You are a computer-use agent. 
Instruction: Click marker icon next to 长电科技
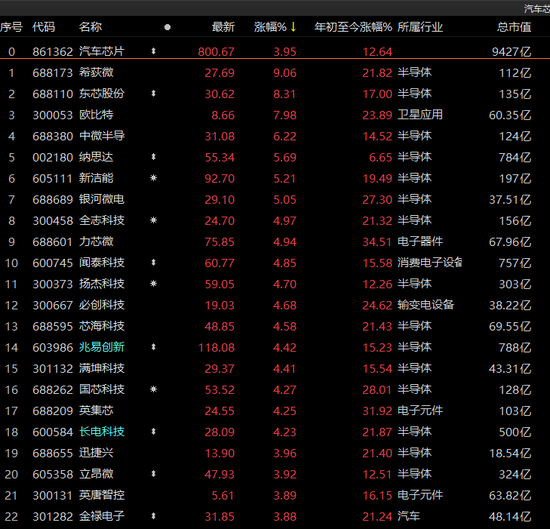point(153,431)
